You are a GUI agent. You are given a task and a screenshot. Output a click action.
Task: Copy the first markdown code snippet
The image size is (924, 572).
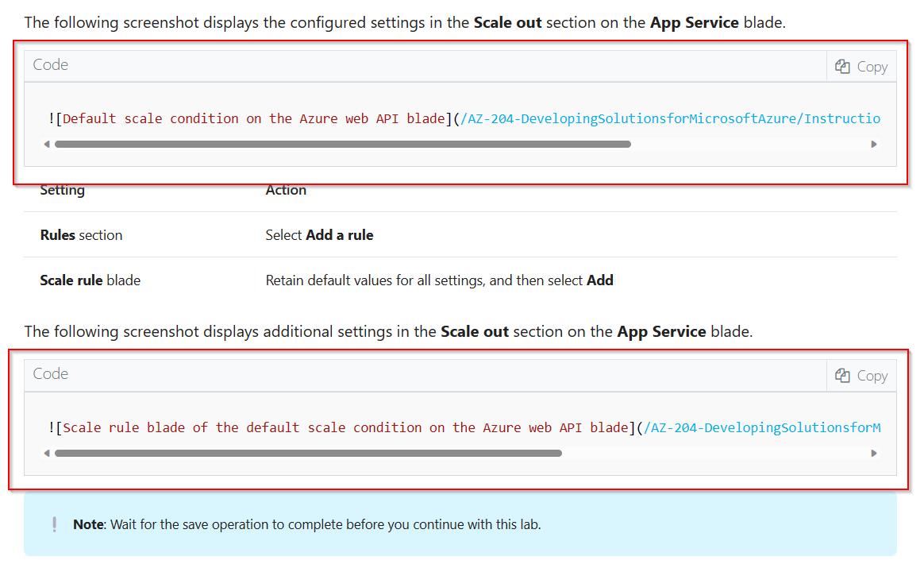pos(860,66)
